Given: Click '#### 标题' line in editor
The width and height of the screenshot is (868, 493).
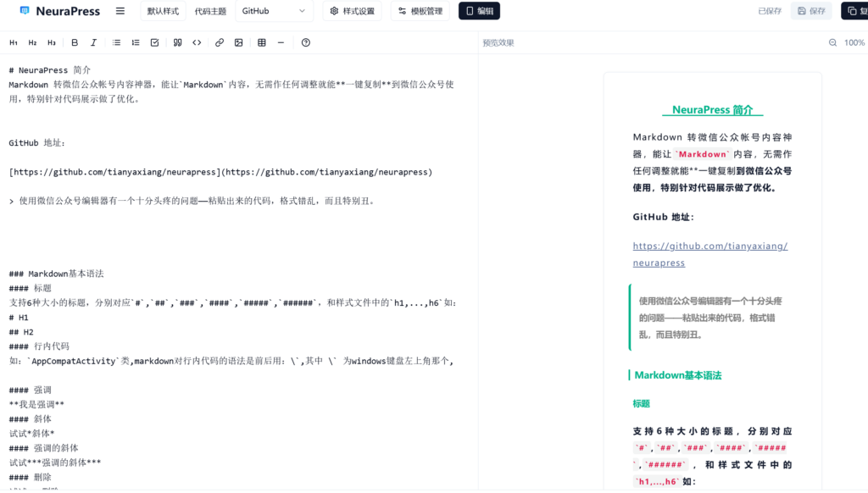Looking at the screenshot, I should coord(31,288).
